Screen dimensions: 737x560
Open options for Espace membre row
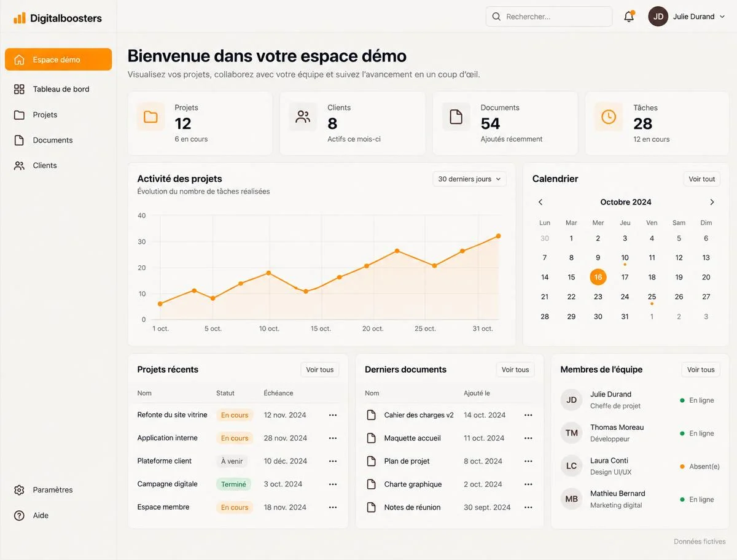click(333, 507)
